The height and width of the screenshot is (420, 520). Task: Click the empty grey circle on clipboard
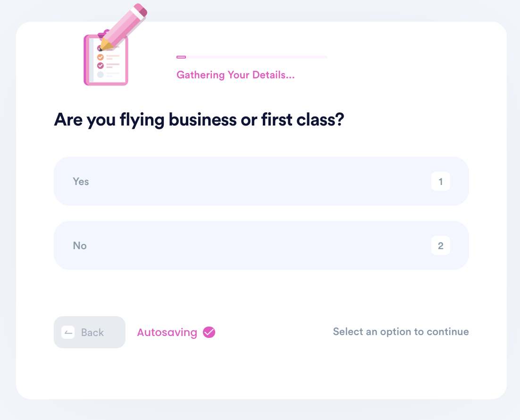pos(100,75)
